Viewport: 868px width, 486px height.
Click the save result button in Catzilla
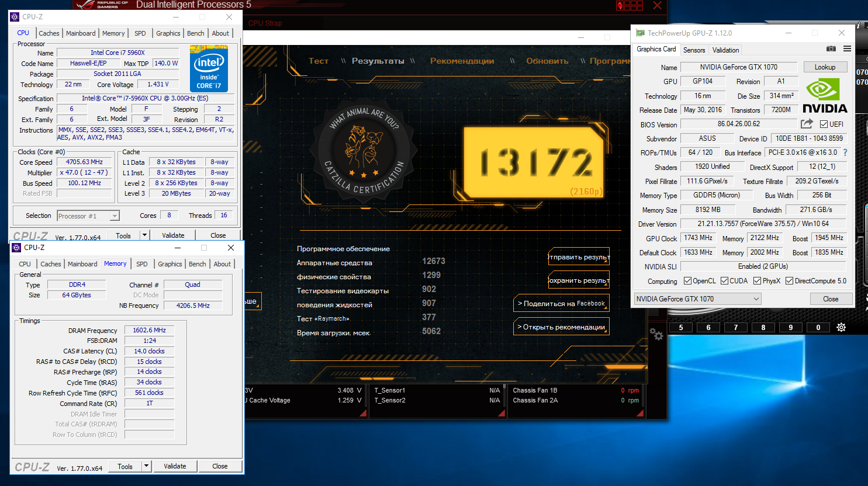(x=579, y=280)
